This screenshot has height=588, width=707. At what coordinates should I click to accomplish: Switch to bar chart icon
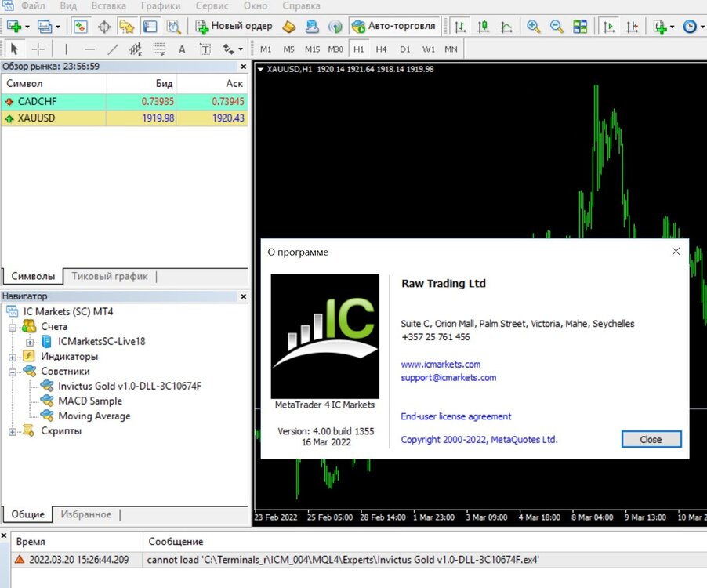click(459, 27)
